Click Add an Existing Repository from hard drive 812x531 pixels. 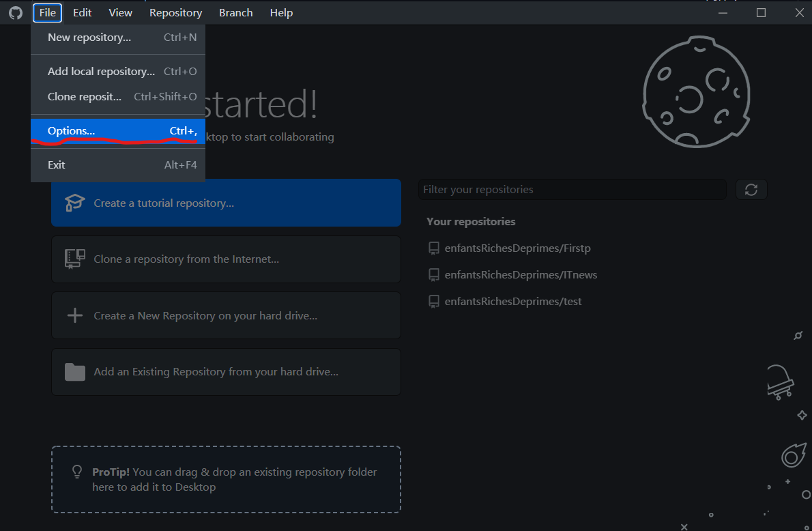[227, 372]
